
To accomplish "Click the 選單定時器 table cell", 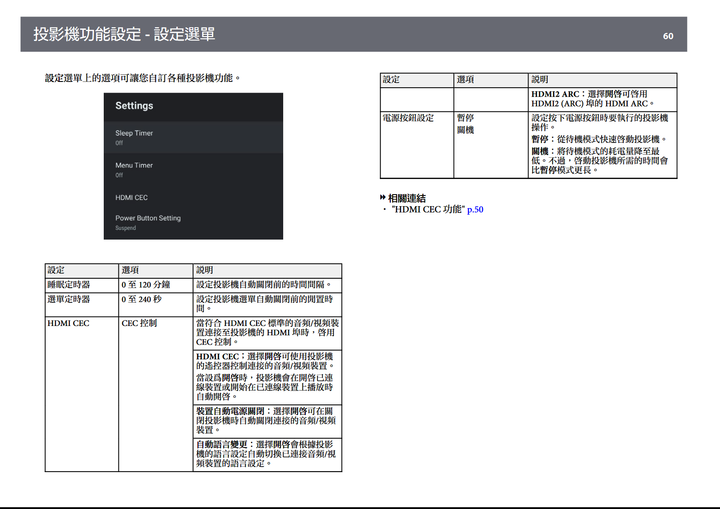I will (x=82, y=304).
